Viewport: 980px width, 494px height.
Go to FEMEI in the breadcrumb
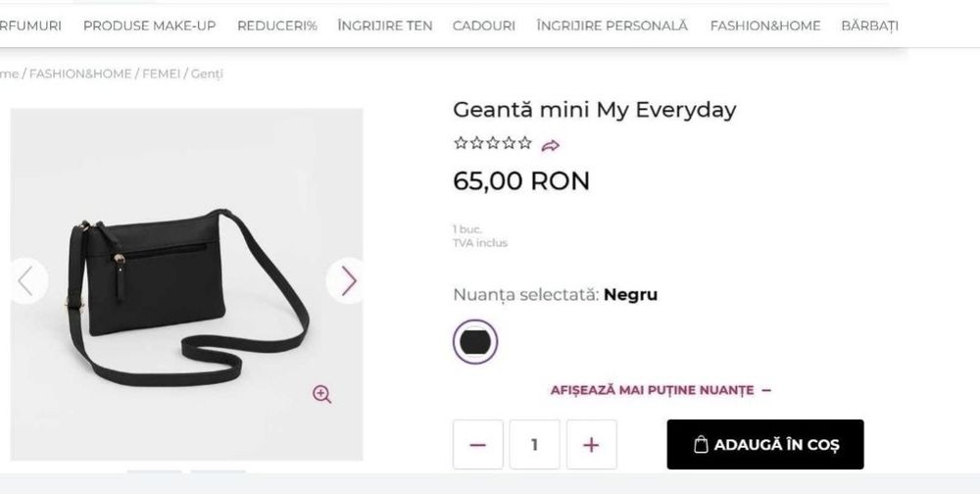tap(161, 74)
